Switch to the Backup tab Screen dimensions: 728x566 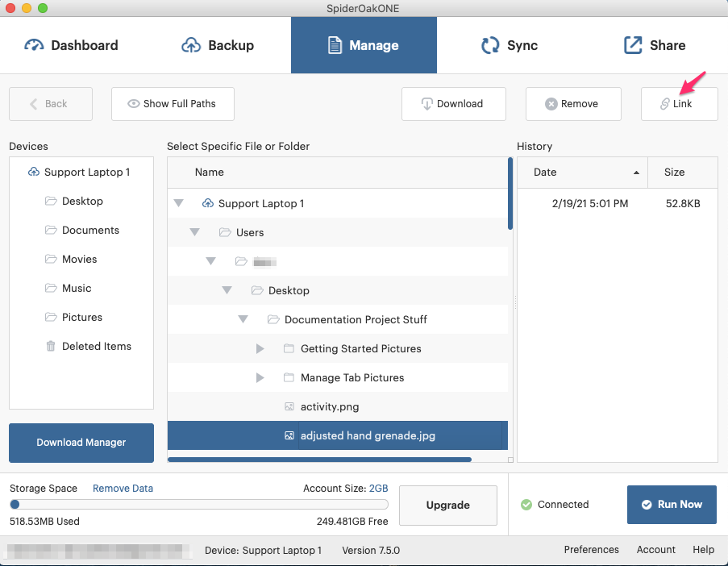[x=218, y=45]
